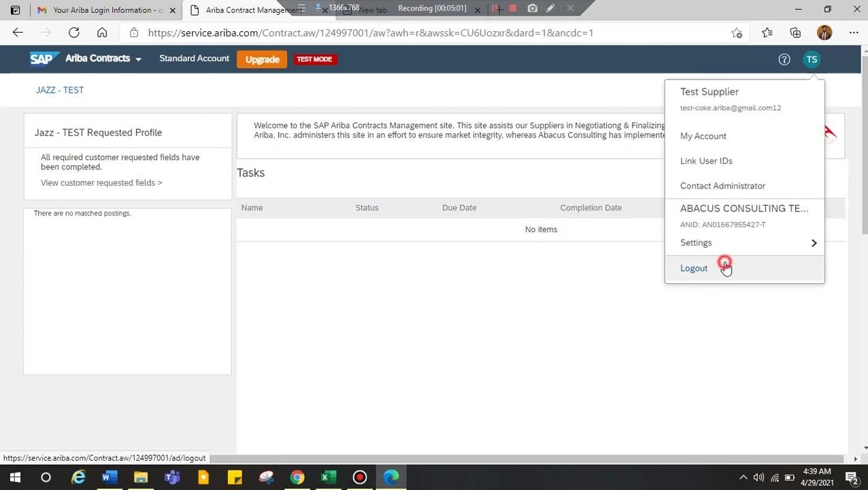Click the Standard Account label

tap(195, 59)
